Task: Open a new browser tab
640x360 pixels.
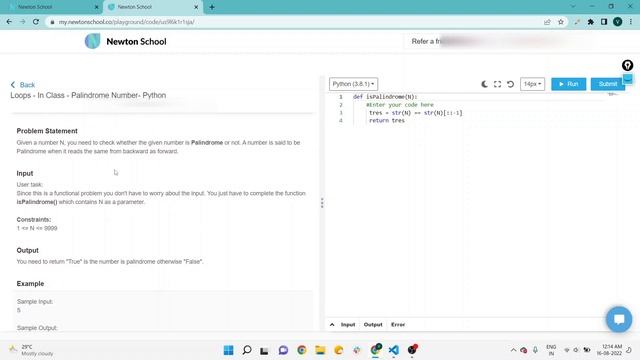Action: pos(212,7)
